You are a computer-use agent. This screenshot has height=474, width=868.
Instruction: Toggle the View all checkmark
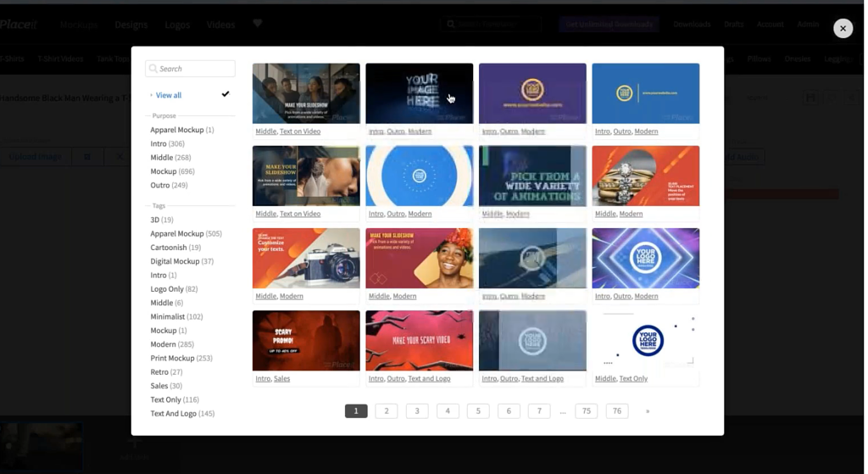pyautogui.click(x=225, y=94)
